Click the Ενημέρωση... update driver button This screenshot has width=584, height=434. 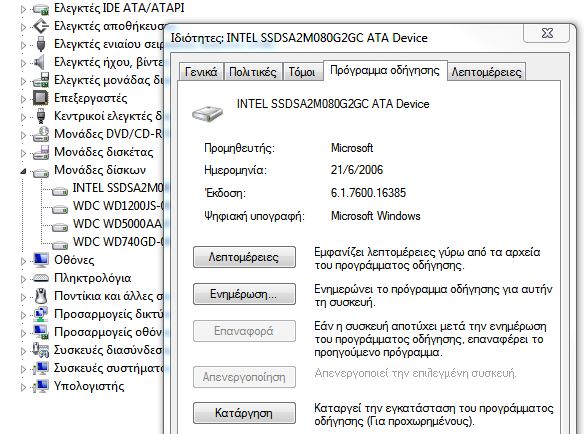pyautogui.click(x=244, y=294)
